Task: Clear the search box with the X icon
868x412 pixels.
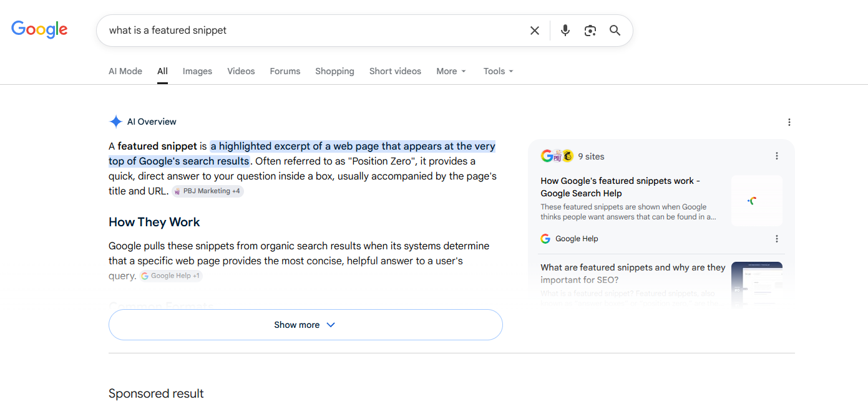Action: pos(535,31)
